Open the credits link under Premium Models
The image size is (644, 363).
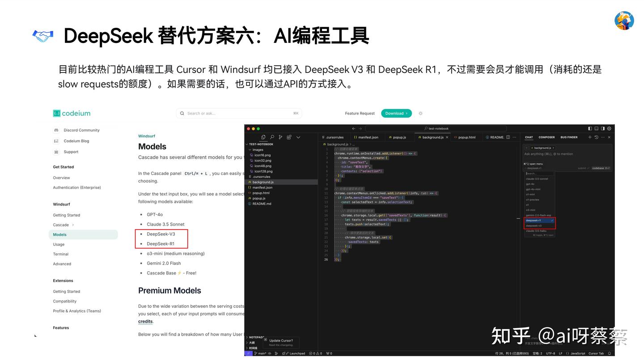pos(145,321)
